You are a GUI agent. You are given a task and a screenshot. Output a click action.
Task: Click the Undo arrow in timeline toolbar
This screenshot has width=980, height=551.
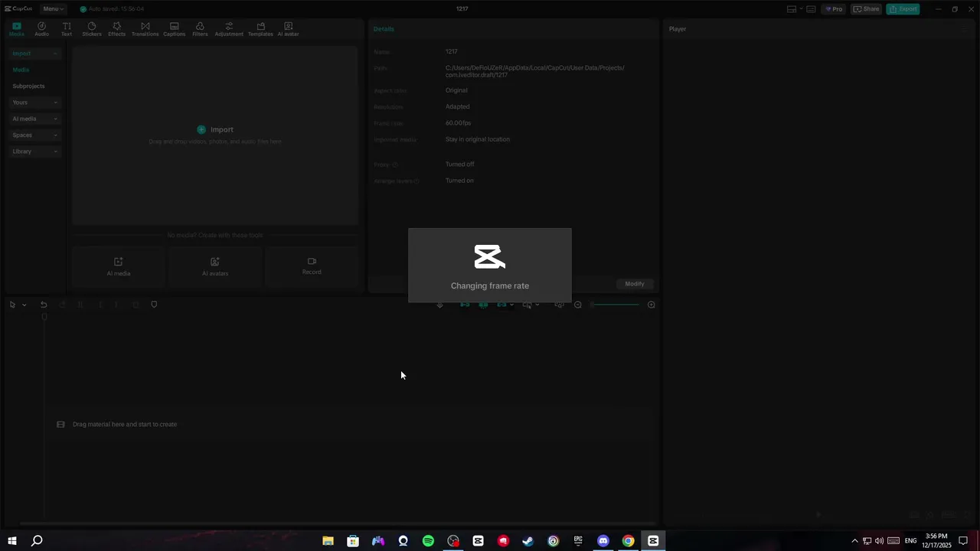point(44,305)
